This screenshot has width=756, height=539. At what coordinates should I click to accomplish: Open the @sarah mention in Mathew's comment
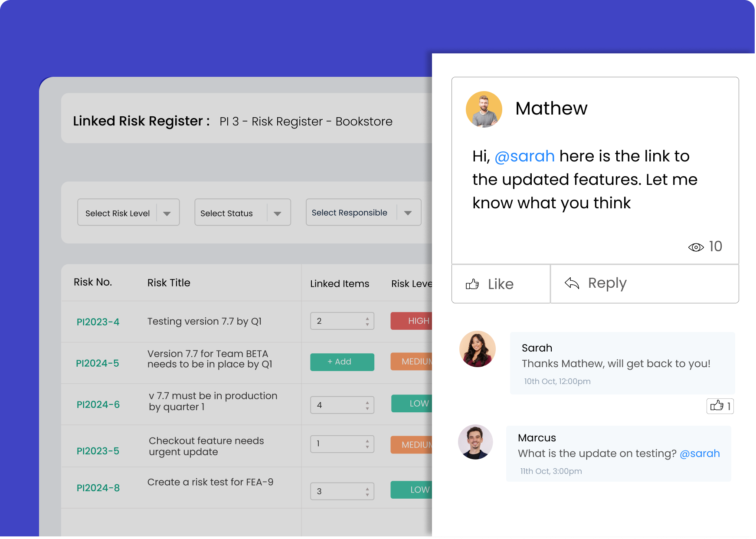[525, 156]
